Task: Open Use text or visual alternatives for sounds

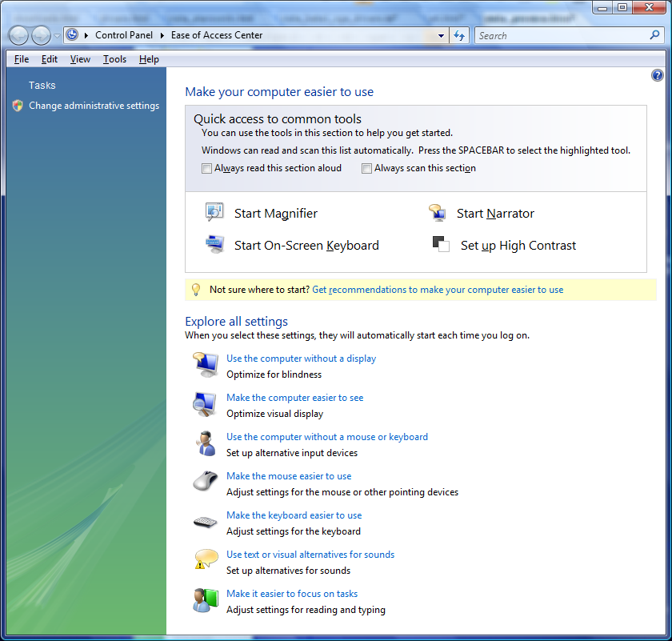Action: (310, 555)
